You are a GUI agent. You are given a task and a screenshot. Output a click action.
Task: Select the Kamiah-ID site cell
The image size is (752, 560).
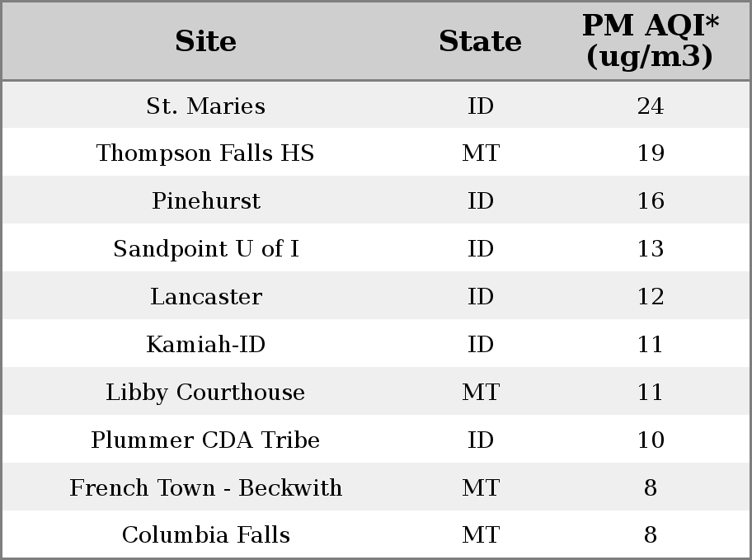click(x=205, y=344)
